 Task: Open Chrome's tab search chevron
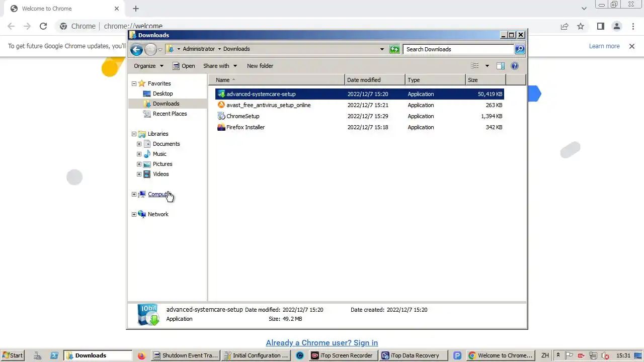click(x=584, y=9)
